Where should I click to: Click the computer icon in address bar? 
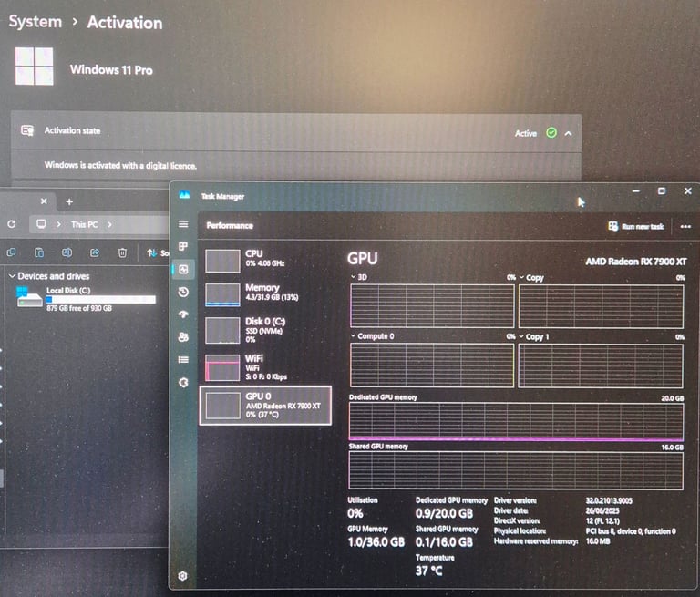41,224
